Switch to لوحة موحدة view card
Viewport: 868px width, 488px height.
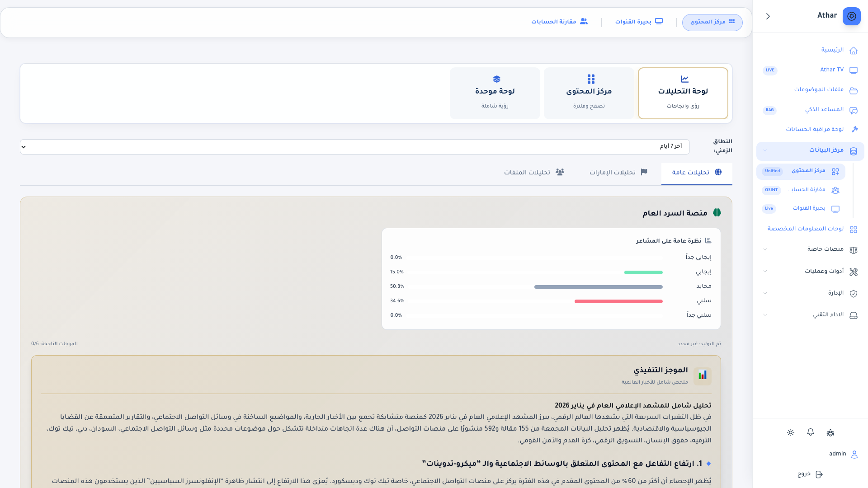click(495, 93)
